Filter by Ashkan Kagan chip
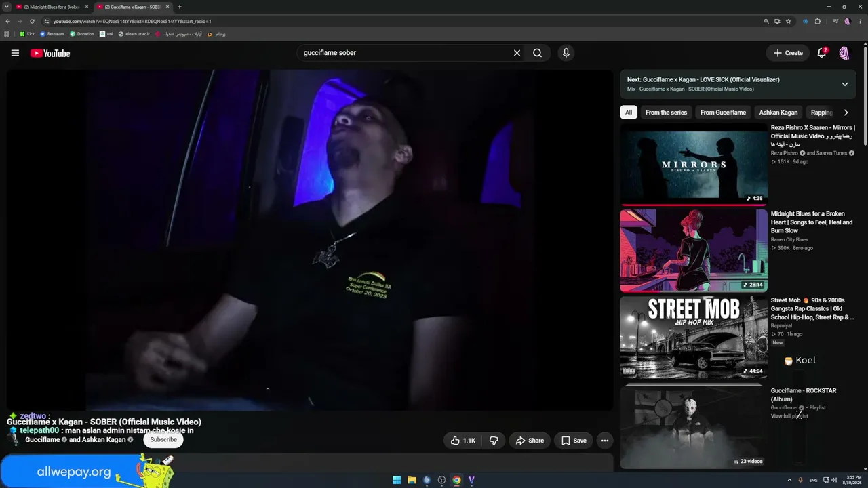The width and height of the screenshot is (868, 488). pyautogui.click(x=778, y=113)
